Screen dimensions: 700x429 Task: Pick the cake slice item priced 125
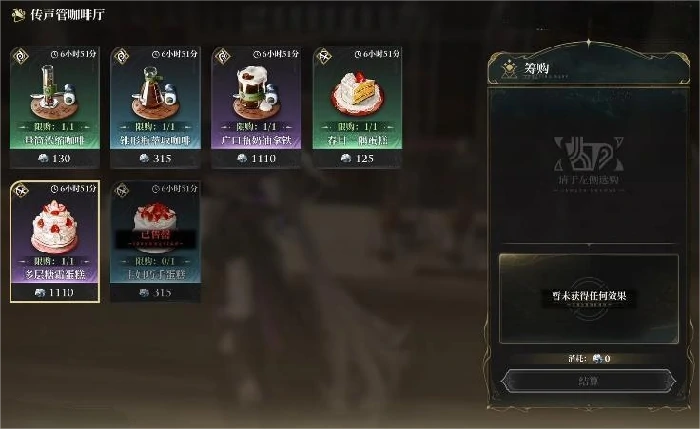click(x=358, y=107)
